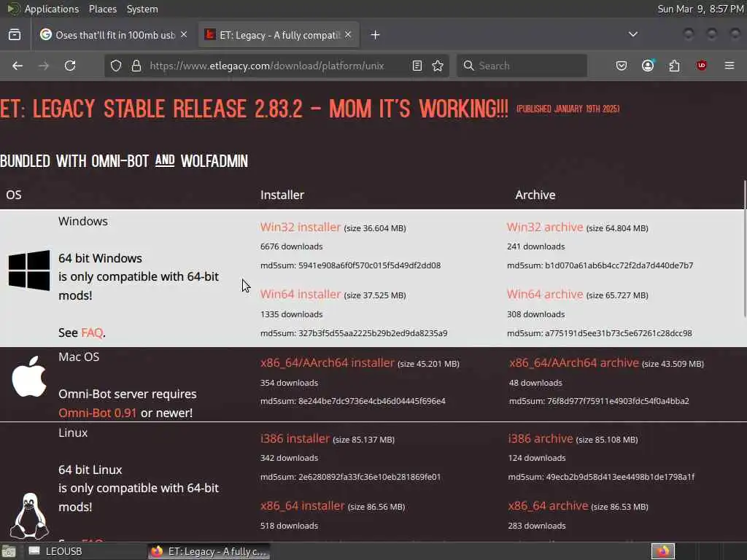Screen dimensions: 747x560
Task: Click the Windows logo icon
Action: point(29,270)
